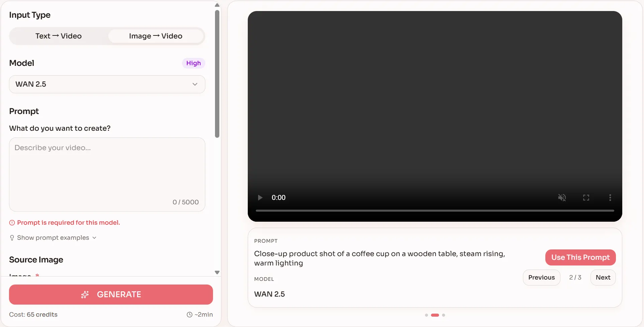This screenshot has width=644, height=327.
Task: Switch to Text → Video input mode
Action: [59, 36]
